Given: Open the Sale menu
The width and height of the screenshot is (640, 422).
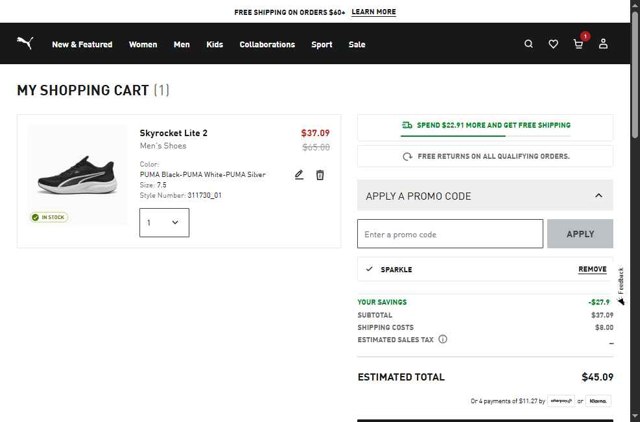Looking at the screenshot, I should [357, 44].
